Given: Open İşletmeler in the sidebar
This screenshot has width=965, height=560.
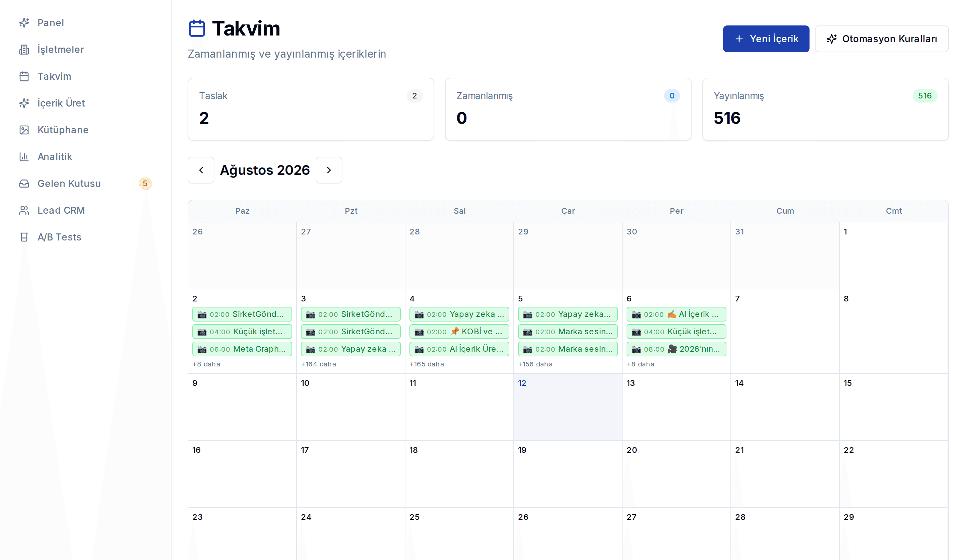Looking at the screenshot, I should [85, 49].
